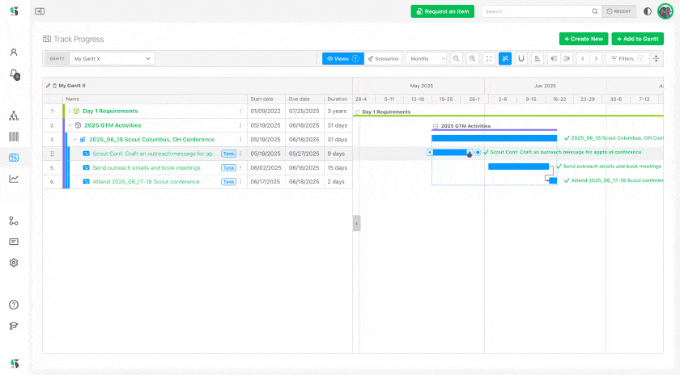Open the branch workflow sidebar icon
680x375 pixels.
pos(14,221)
